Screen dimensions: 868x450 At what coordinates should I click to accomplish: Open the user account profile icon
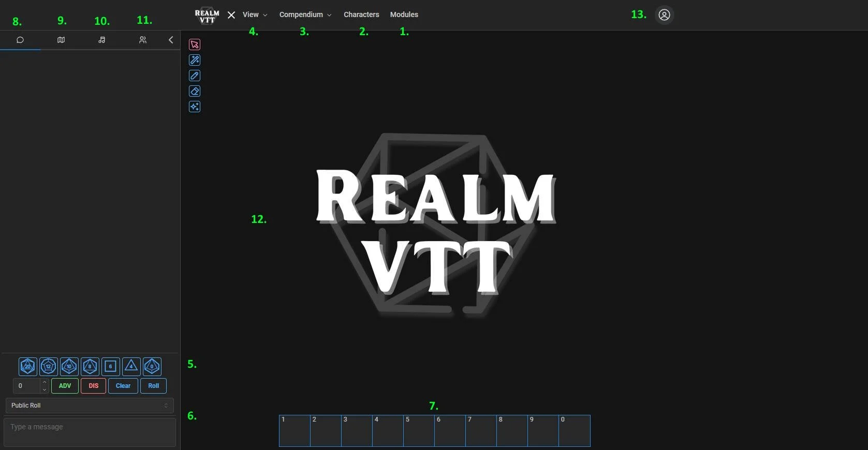click(664, 15)
